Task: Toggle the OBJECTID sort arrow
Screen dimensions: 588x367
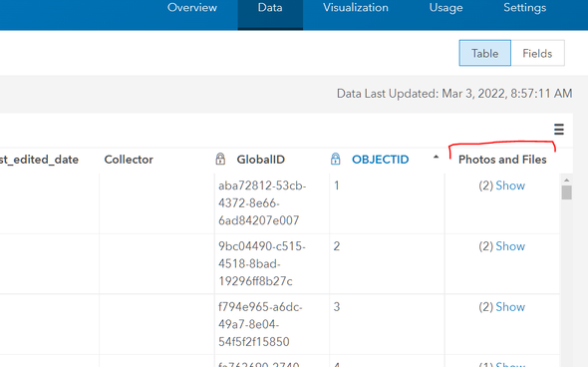Action: coord(436,158)
